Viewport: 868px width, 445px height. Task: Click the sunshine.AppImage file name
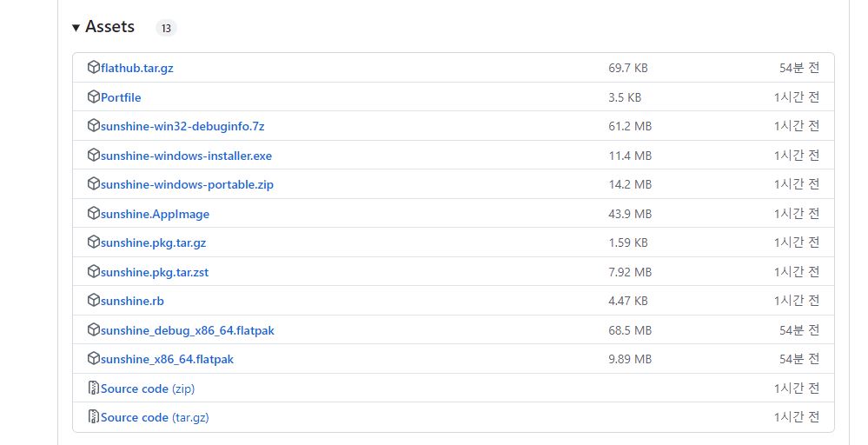(155, 214)
